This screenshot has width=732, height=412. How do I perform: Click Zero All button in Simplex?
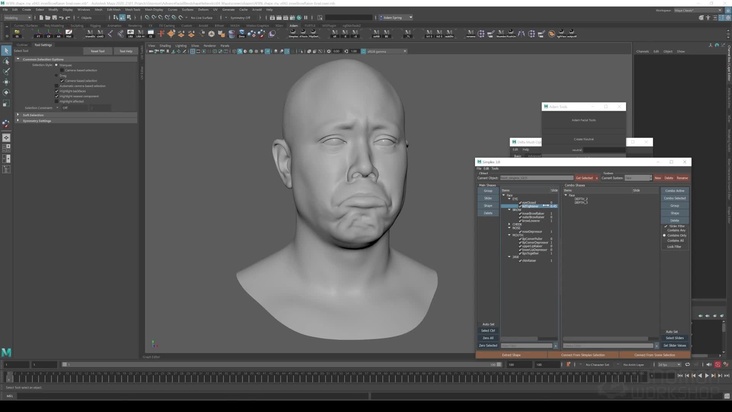point(488,338)
